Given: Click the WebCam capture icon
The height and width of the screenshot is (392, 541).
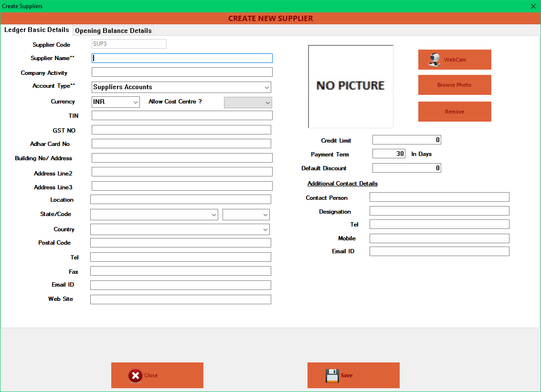Looking at the screenshot, I should click(x=434, y=59).
